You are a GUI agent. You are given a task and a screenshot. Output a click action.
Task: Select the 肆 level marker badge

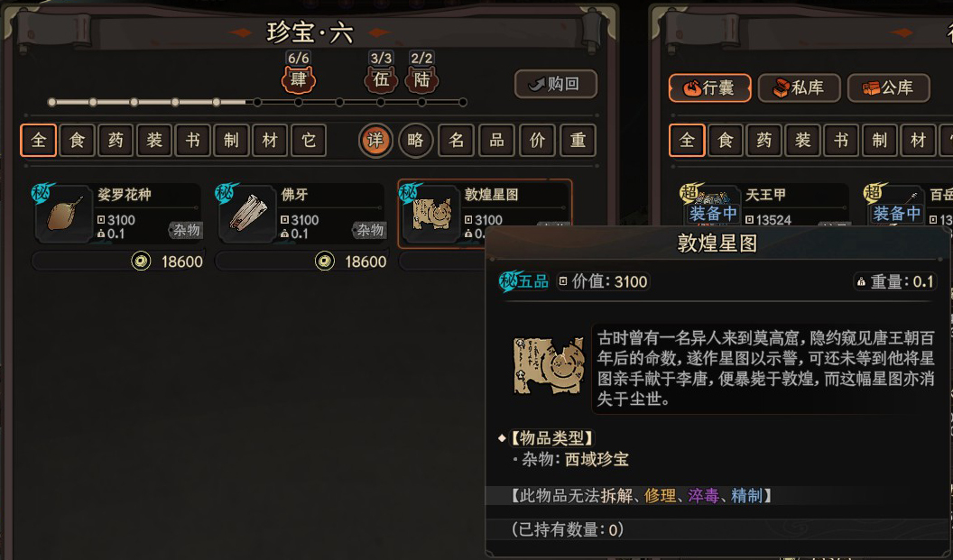tap(299, 79)
